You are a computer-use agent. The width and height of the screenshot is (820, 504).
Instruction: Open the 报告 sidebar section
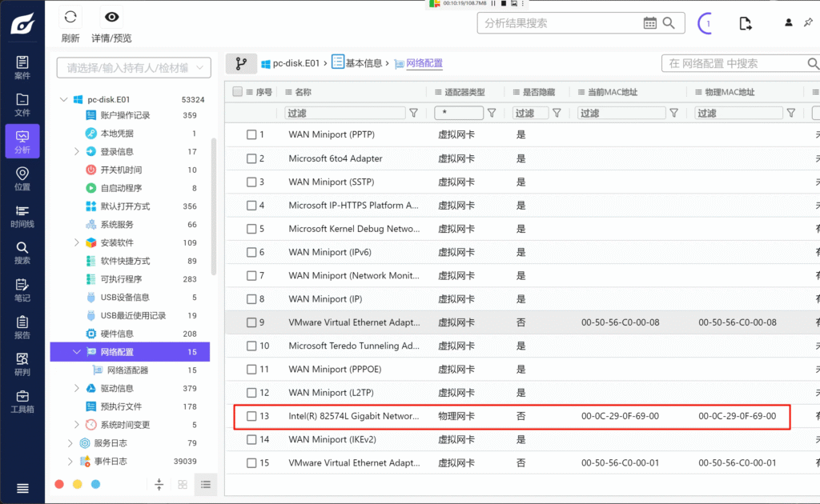click(22, 327)
